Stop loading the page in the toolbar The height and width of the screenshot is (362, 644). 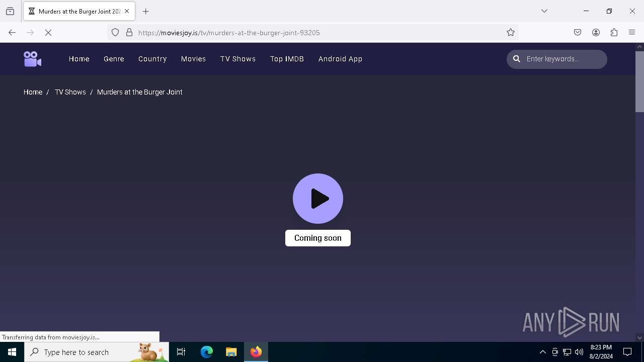coord(48,33)
